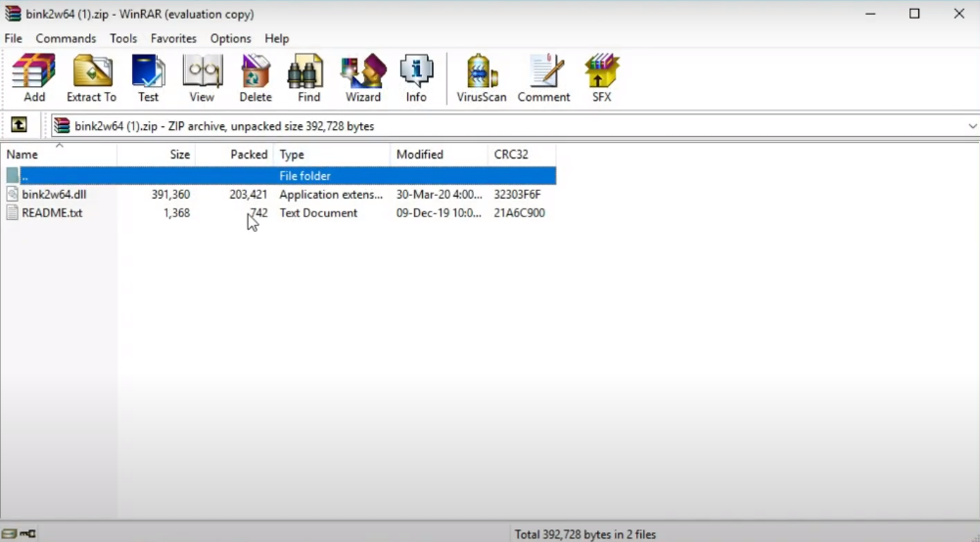Viewport: 980px width, 542px height.
Task: Sort by the Packed column header
Action: (234, 155)
